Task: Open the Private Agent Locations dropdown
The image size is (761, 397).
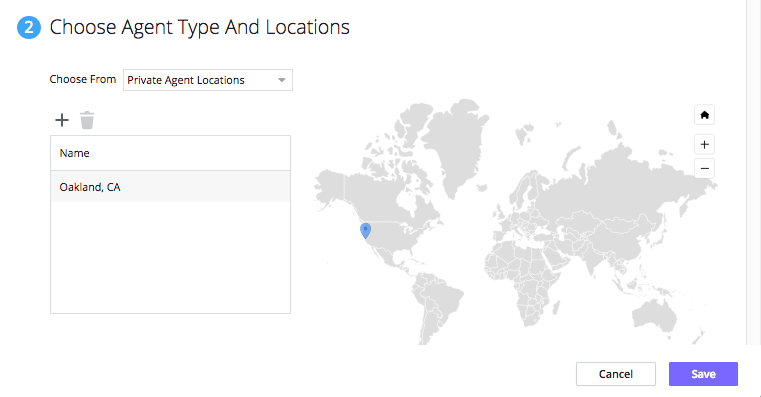Action: 208,80
